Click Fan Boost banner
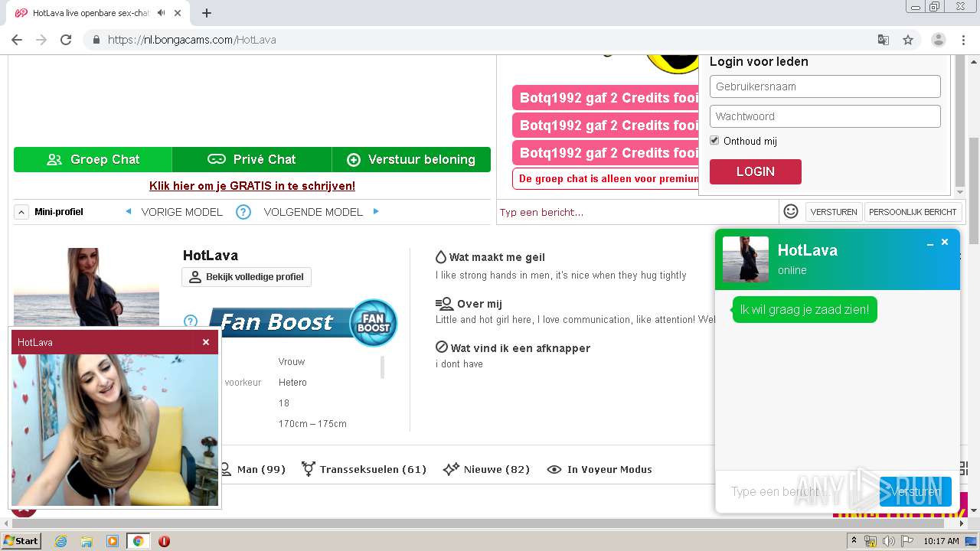Image resolution: width=980 pixels, height=551 pixels. click(x=302, y=321)
